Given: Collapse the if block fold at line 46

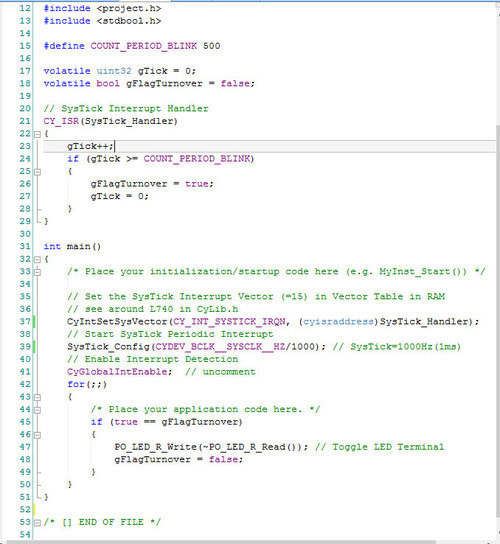Looking at the screenshot, I should click(37, 435).
